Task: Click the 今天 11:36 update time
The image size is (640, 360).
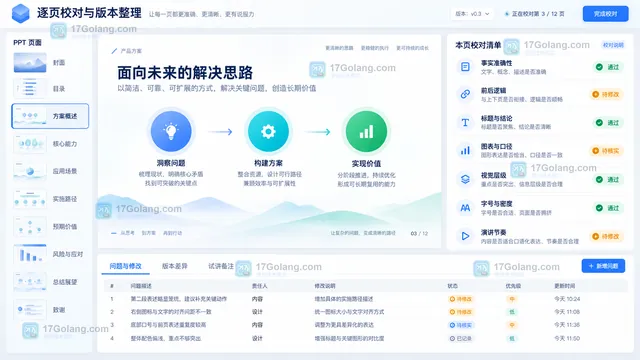Action: (567, 325)
